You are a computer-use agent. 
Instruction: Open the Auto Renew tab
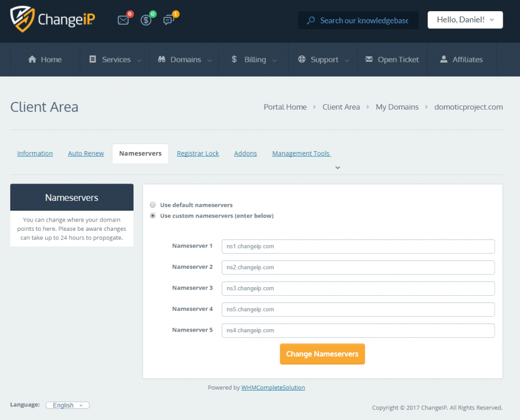86,153
